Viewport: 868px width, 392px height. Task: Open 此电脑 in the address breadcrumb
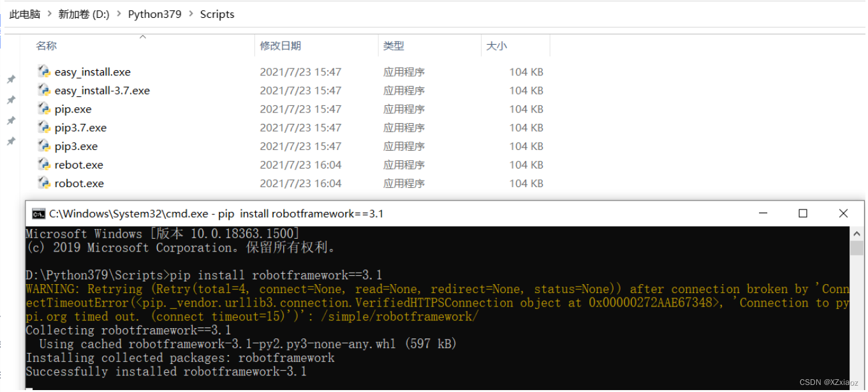[x=25, y=14]
